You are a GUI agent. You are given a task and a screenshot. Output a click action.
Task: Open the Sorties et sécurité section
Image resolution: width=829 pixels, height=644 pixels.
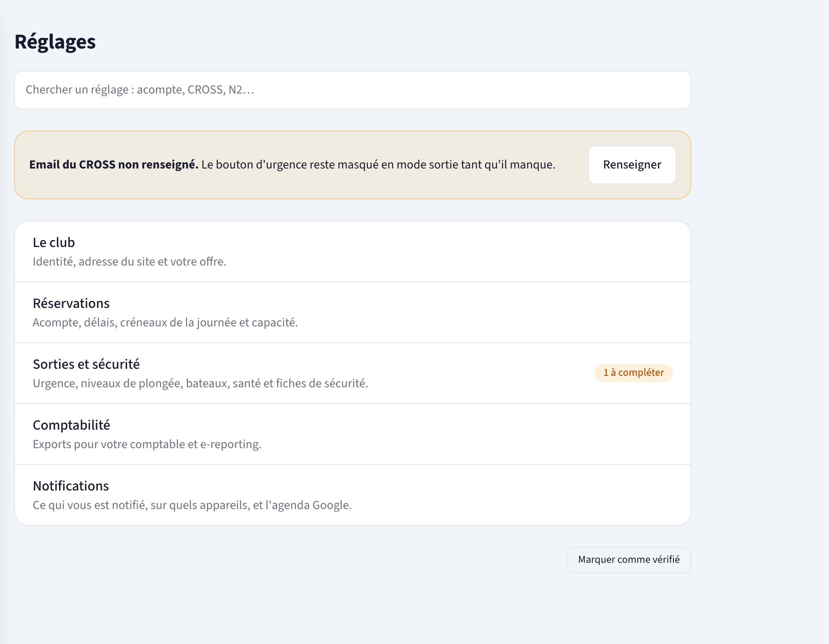[352, 373]
